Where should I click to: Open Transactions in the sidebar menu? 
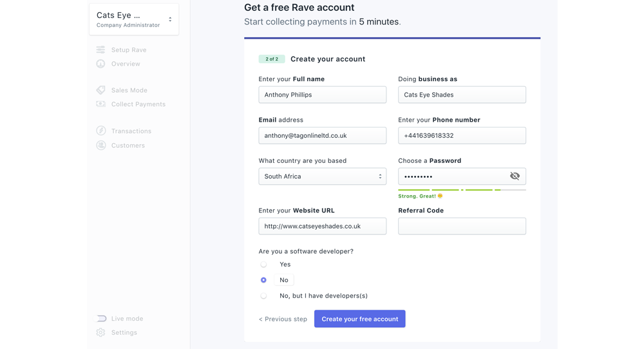coord(131,131)
